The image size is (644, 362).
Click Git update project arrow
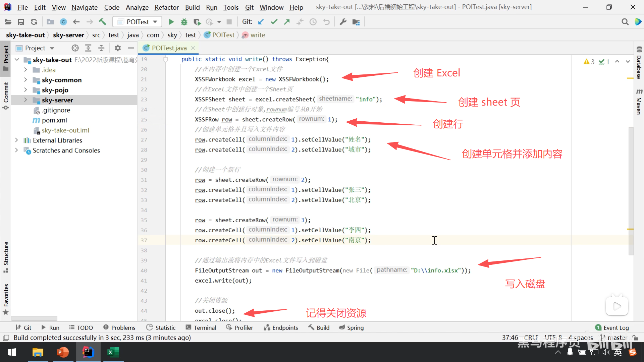point(261,22)
